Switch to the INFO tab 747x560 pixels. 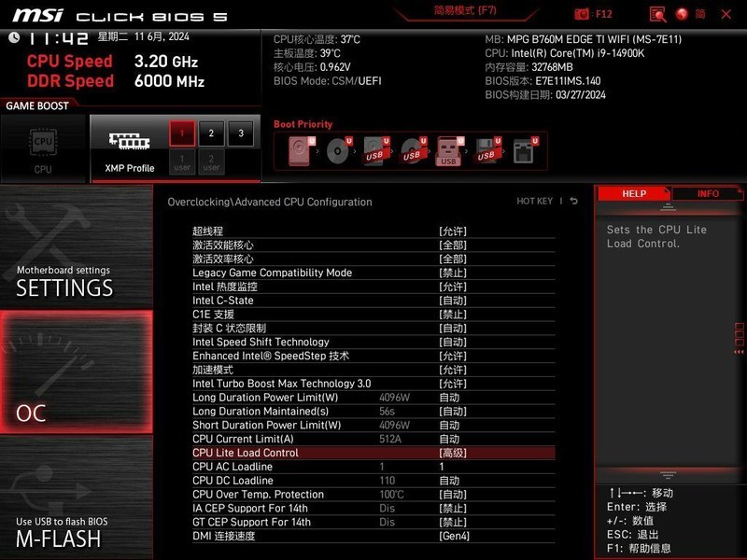point(705,193)
